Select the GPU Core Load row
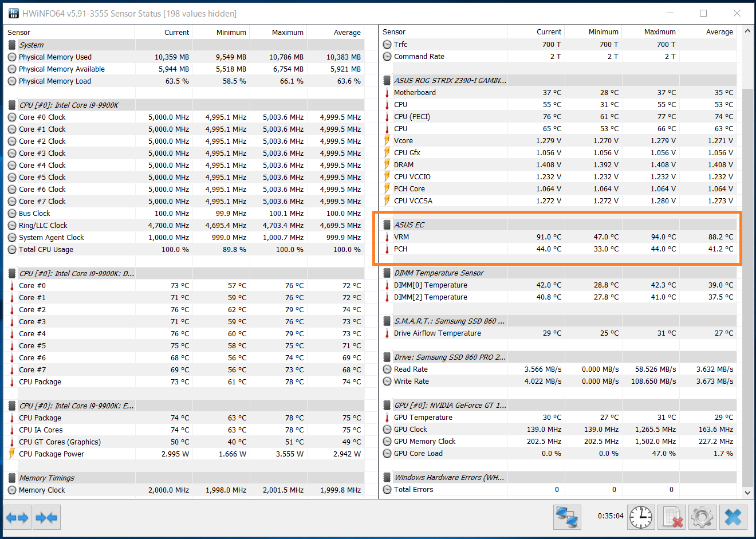The height and width of the screenshot is (539, 756). [x=558, y=454]
